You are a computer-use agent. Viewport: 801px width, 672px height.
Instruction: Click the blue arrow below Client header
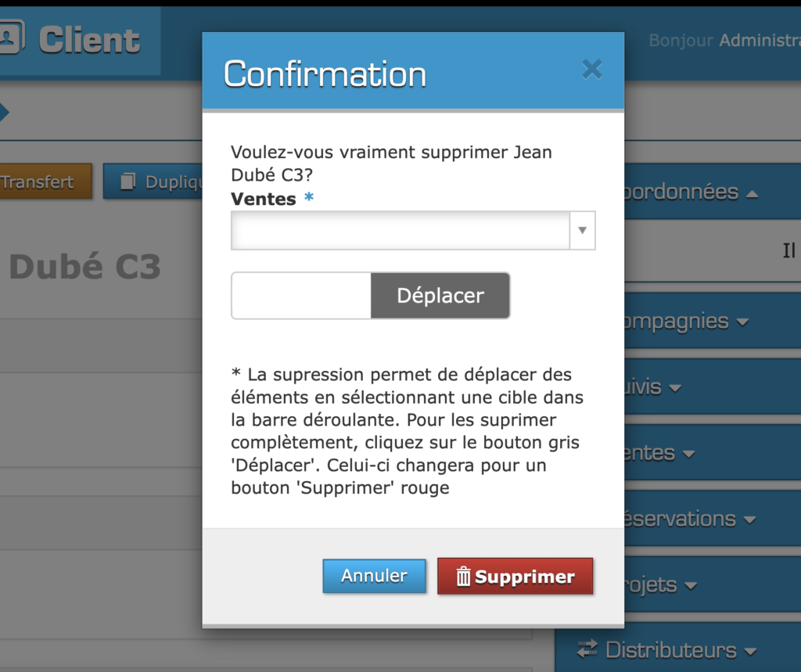click(x=3, y=113)
